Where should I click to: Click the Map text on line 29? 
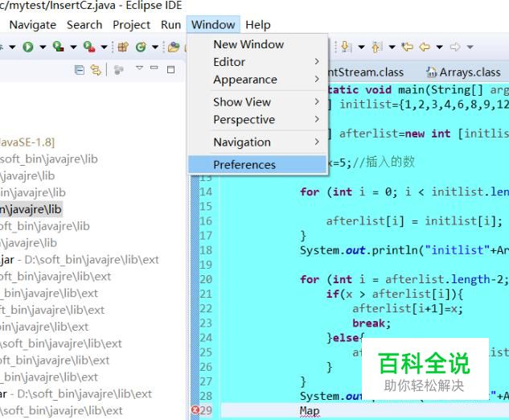310,411
